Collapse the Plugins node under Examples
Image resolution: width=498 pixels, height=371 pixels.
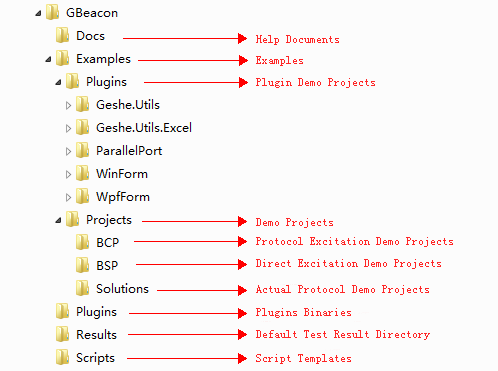tap(58, 83)
